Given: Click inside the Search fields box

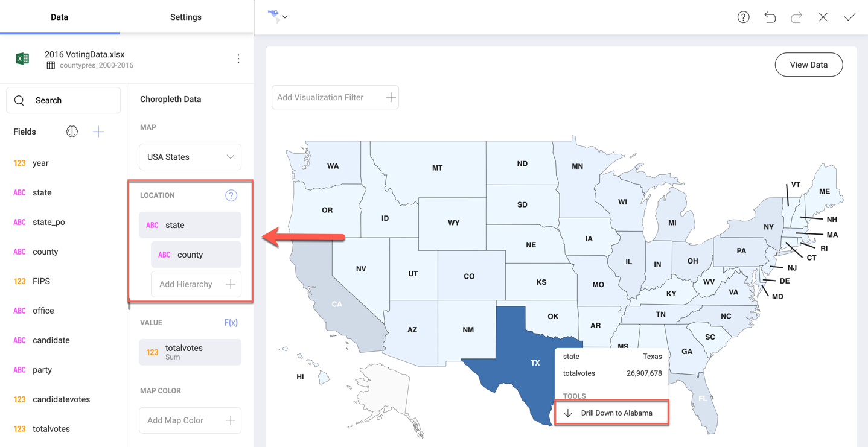Looking at the screenshot, I should (63, 100).
